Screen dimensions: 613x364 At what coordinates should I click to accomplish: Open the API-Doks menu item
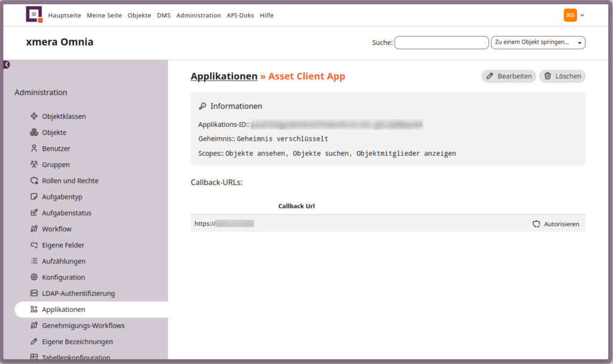[x=241, y=15]
